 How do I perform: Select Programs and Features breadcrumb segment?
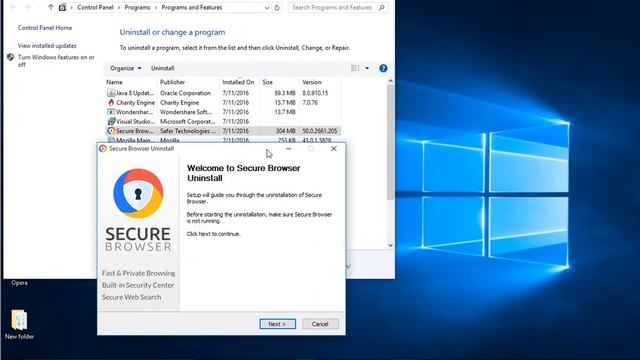click(x=192, y=7)
